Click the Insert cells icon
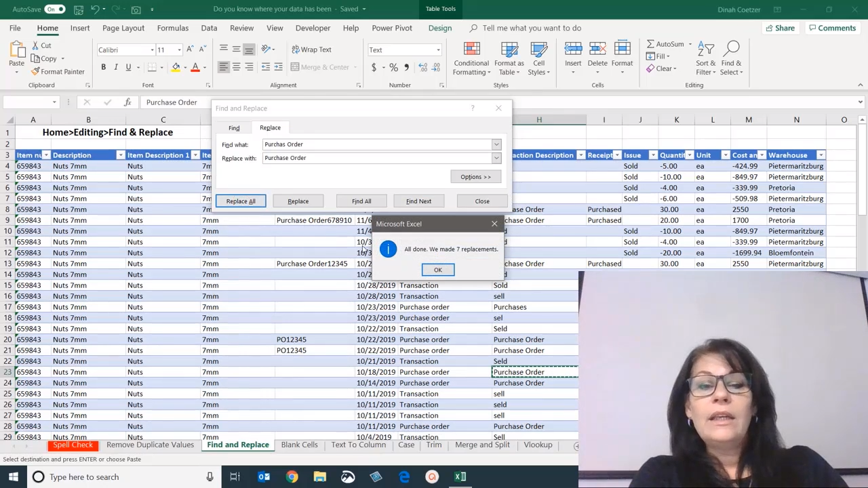This screenshot has width=868, height=488. 573,49
